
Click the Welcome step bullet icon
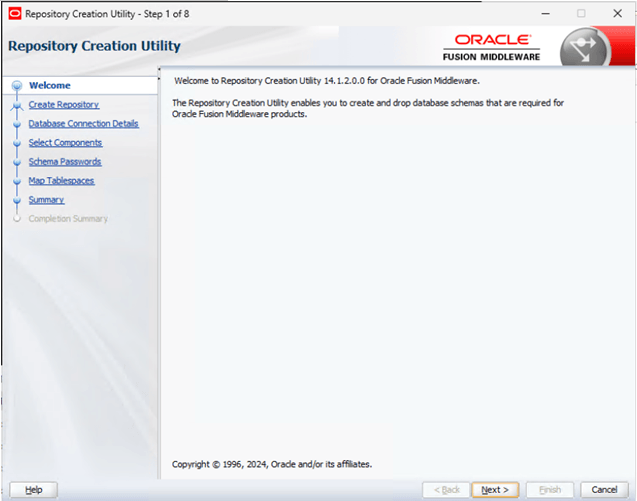tap(17, 85)
